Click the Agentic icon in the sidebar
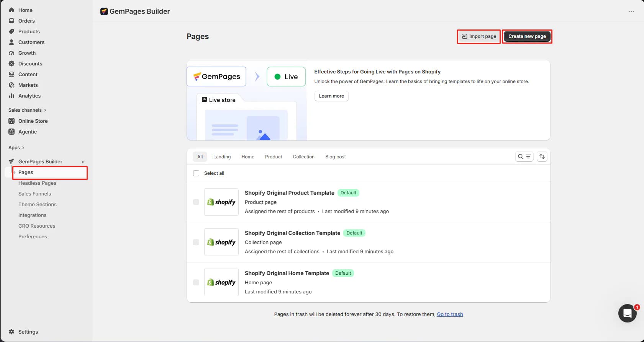Image resolution: width=644 pixels, height=342 pixels. pos(11,132)
